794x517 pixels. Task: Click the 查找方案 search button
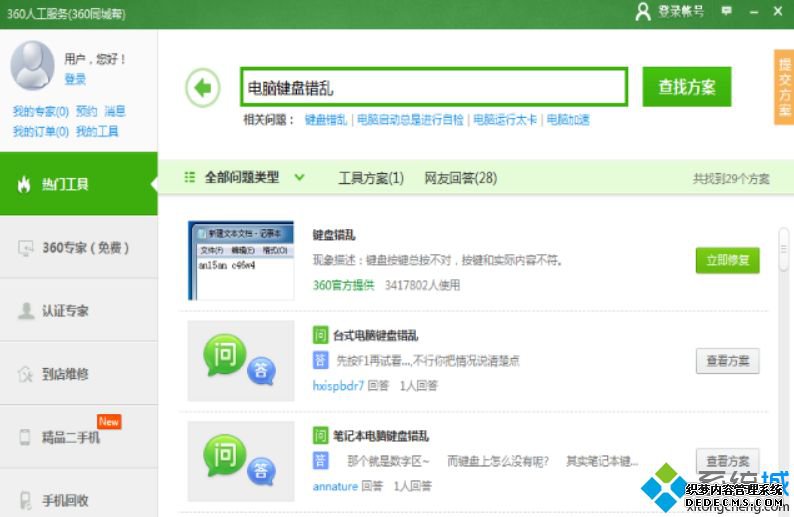click(x=687, y=87)
